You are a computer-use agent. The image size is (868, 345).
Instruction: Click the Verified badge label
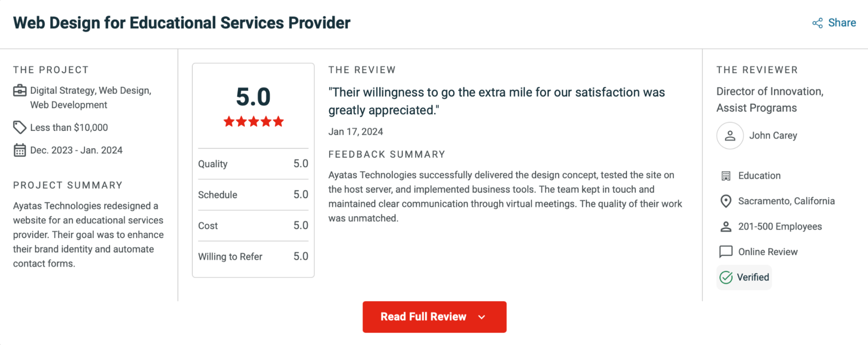pyautogui.click(x=753, y=277)
